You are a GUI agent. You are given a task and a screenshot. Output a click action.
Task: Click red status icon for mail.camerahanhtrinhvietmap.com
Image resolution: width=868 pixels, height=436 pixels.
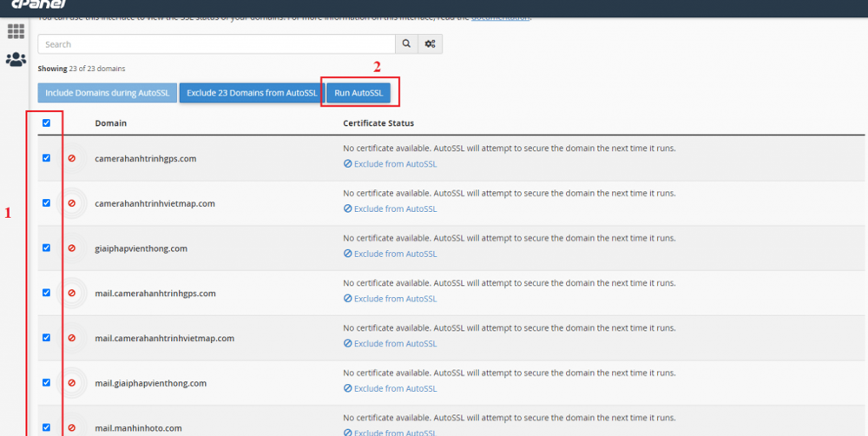tap(72, 338)
